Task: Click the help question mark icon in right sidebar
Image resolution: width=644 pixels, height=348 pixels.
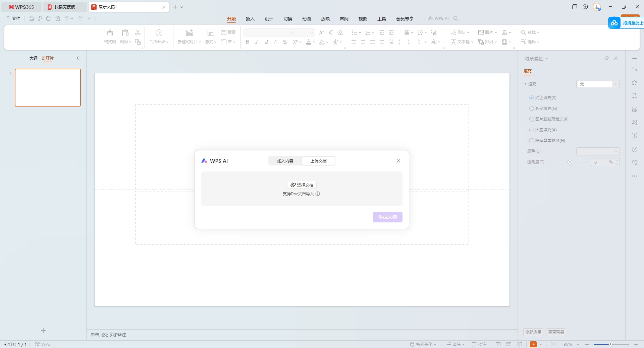Action: pyautogui.click(x=635, y=149)
